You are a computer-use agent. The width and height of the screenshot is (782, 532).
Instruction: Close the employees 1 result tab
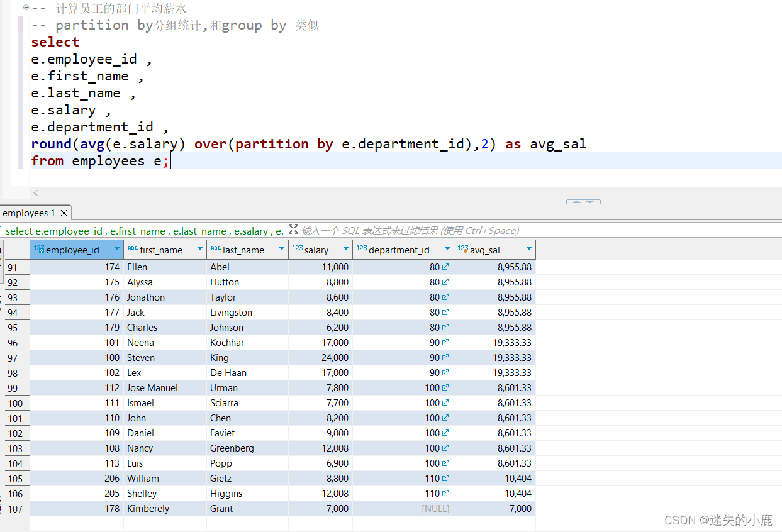[x=64, y=213]
